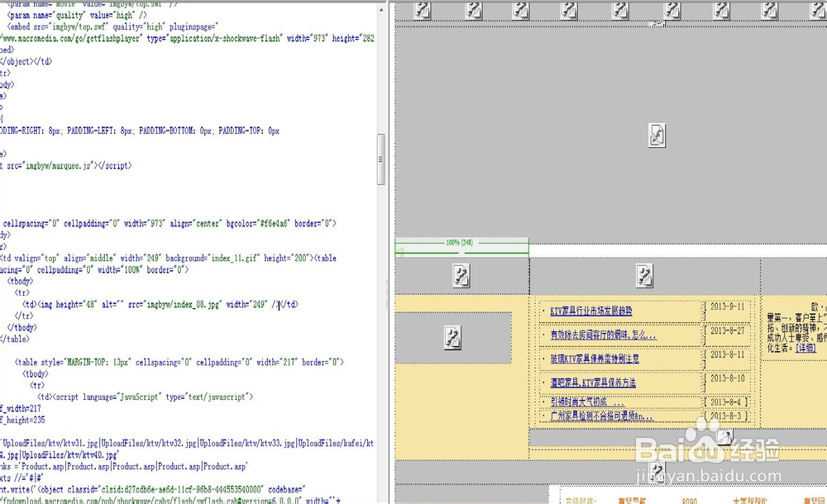The width and height of the screenshot is (827, 504).
Task: Select the image placeholder in the gray bar just below the 2013-8-3 date
Action: pyautogui.click(x=724, y=436)
